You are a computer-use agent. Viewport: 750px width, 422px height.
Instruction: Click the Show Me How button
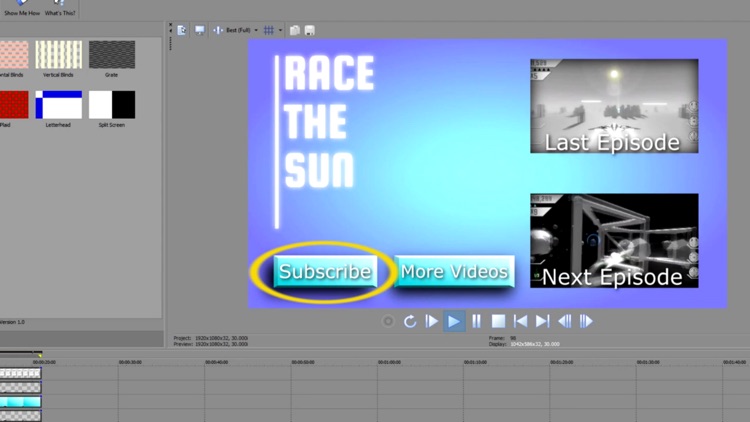click(22, 9)
